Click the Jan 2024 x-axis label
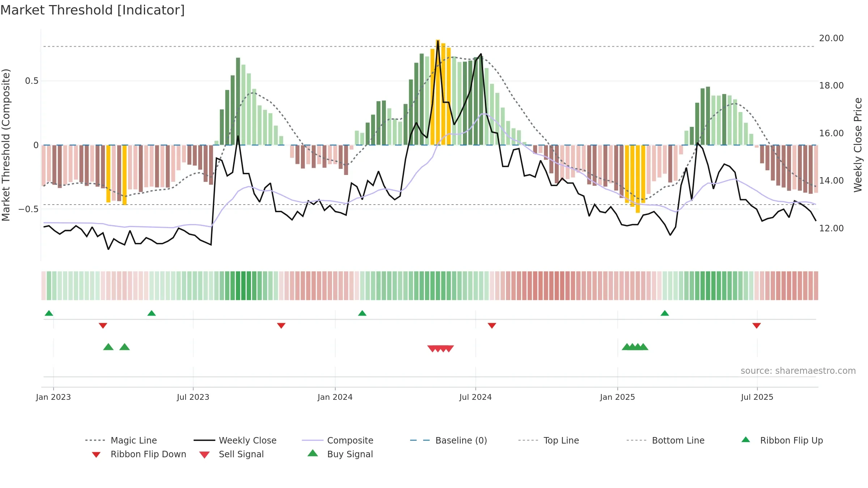This screenshot has width=868, height=488. [x=335, y=397]
